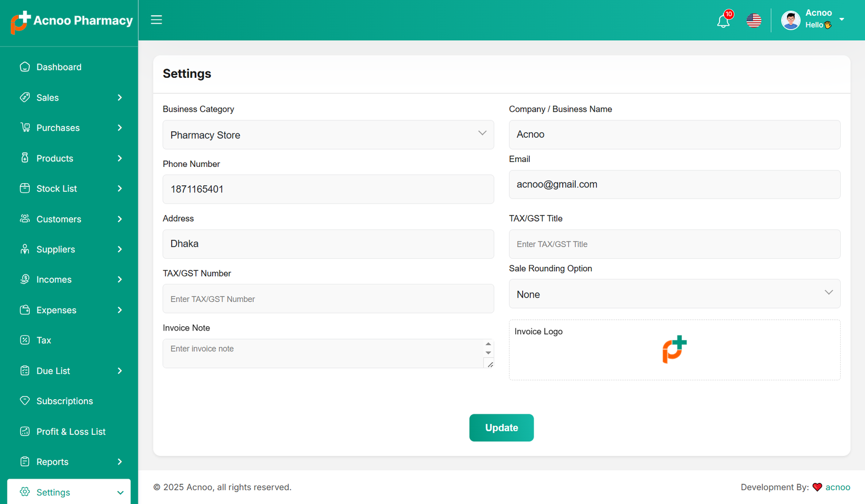The height and width of the screenshot is (504, 865).
Task: Go to the Customers menu item
Action: (x=58, y=219)
